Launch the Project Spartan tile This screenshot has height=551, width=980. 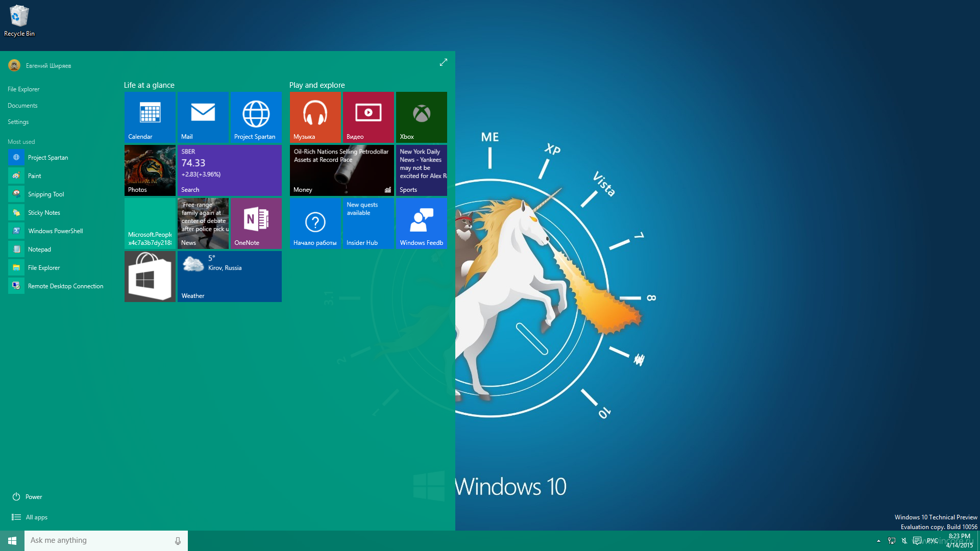256,117
